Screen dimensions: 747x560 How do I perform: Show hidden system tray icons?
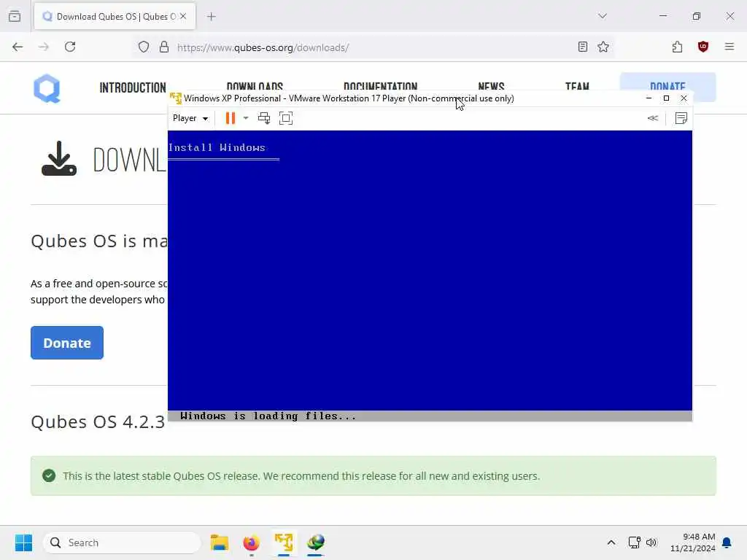(611, 542)
